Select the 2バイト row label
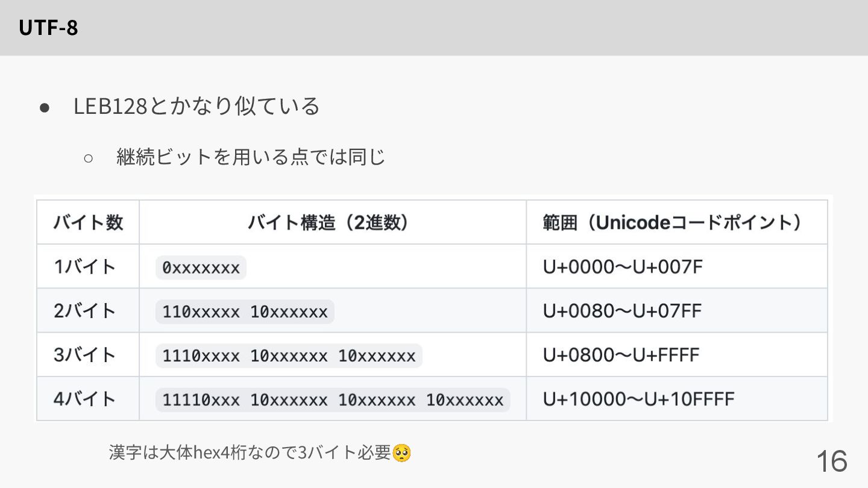Screen dimensions: 868x488 point(84,311)
